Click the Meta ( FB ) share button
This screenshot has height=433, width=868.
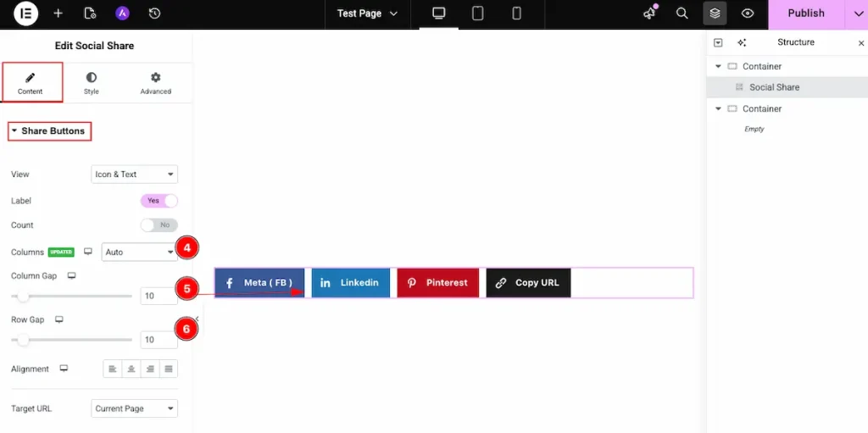tap(259, 283)
